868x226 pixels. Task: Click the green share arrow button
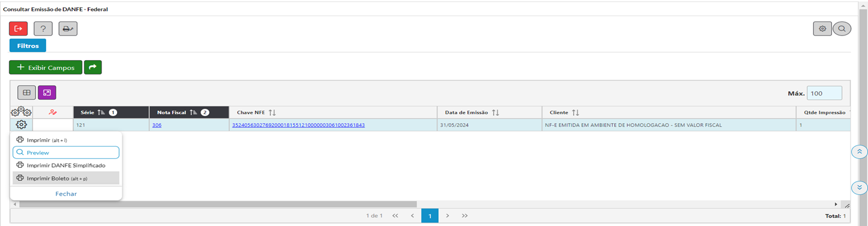pos(92,67)
